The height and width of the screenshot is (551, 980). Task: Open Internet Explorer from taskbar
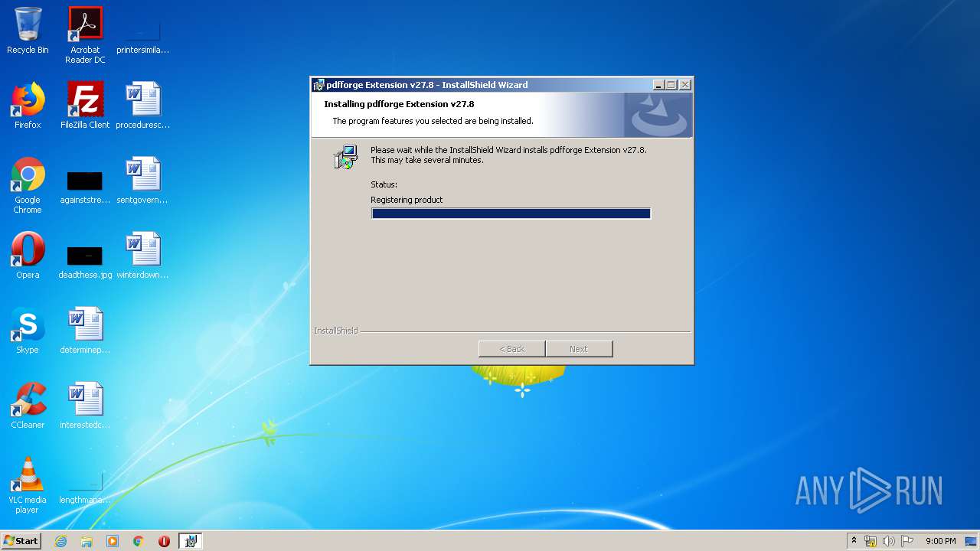point(61,541)
